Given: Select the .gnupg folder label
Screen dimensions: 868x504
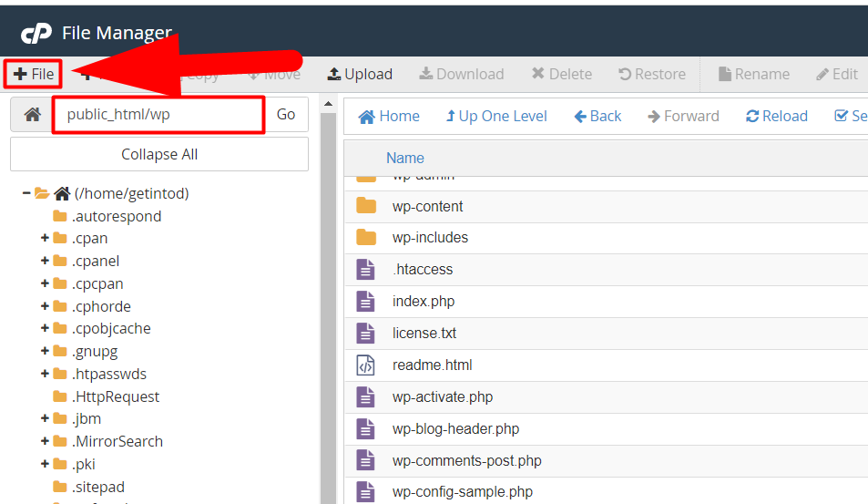Looking at the screenshot, I should 95,351.
